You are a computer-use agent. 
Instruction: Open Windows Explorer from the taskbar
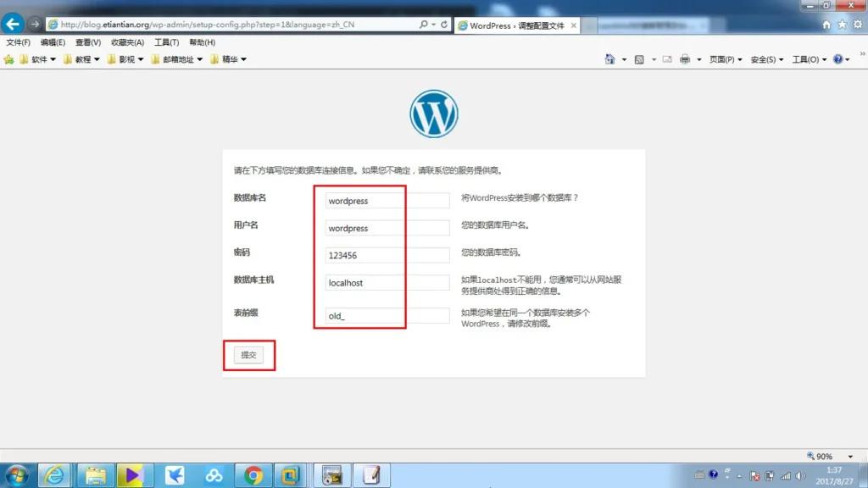point(96,475)
